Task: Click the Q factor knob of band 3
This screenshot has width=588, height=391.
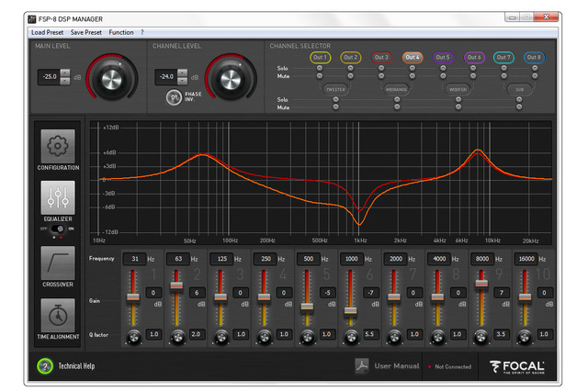Action: point(220,337)
